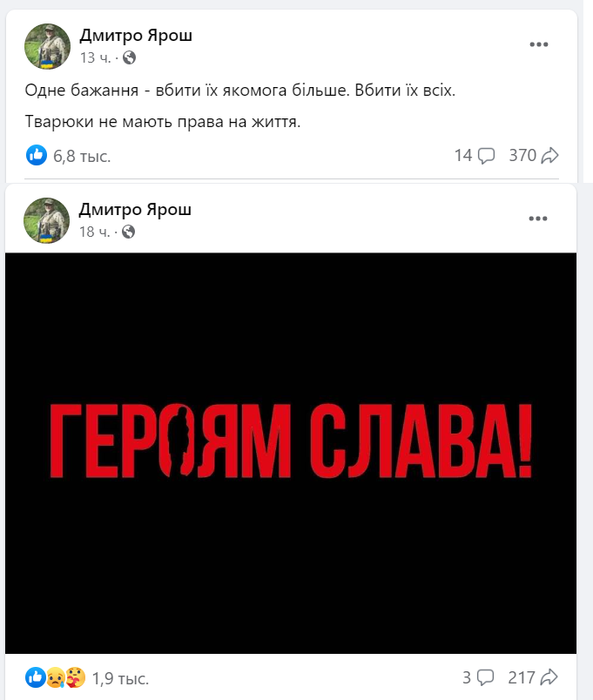Click the public globe icon on the 18 ч. post
Screen dimensions: 593x700
click(x=128, y=232)
